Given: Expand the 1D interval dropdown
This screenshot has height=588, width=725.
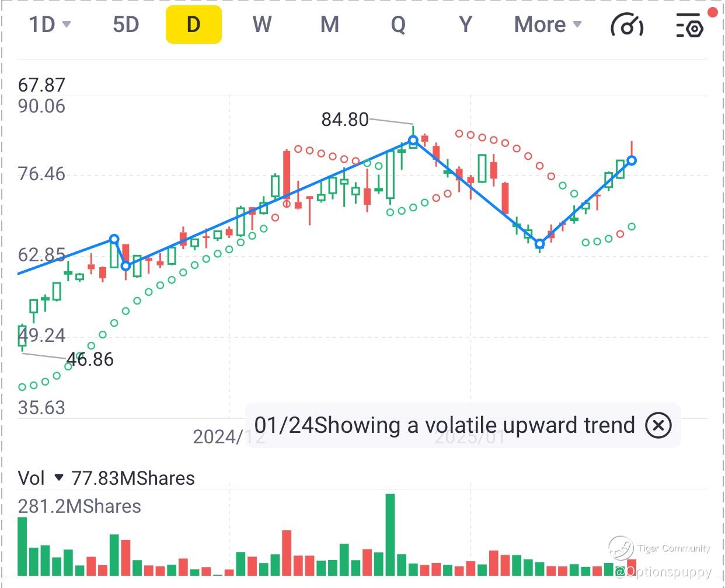Looking at the screenshot, I should pyautogui.click(x=50, y=24).
